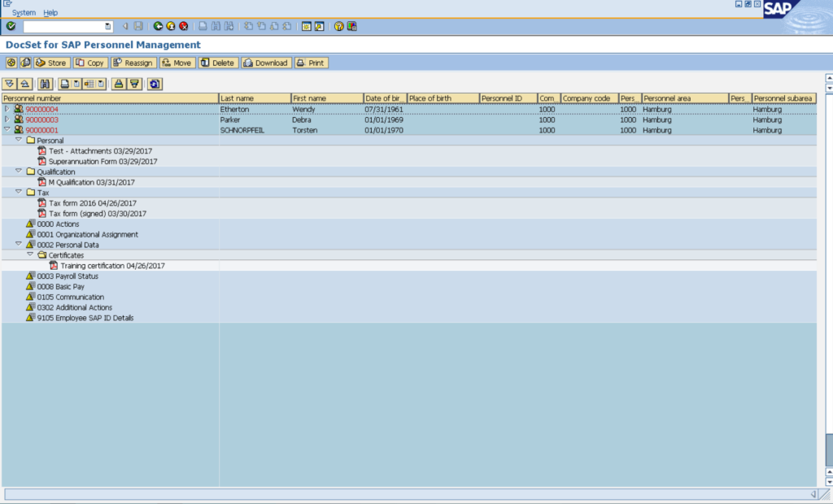Collapse the 0002 Personal Data node
The image size is (833, 504).
point(19,244)
